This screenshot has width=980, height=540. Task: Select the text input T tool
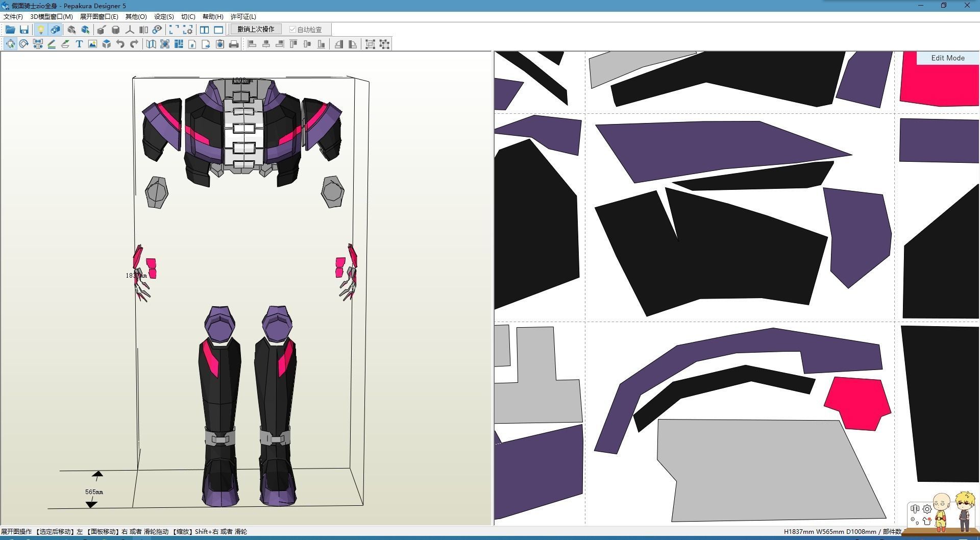(x=79, y=44)
